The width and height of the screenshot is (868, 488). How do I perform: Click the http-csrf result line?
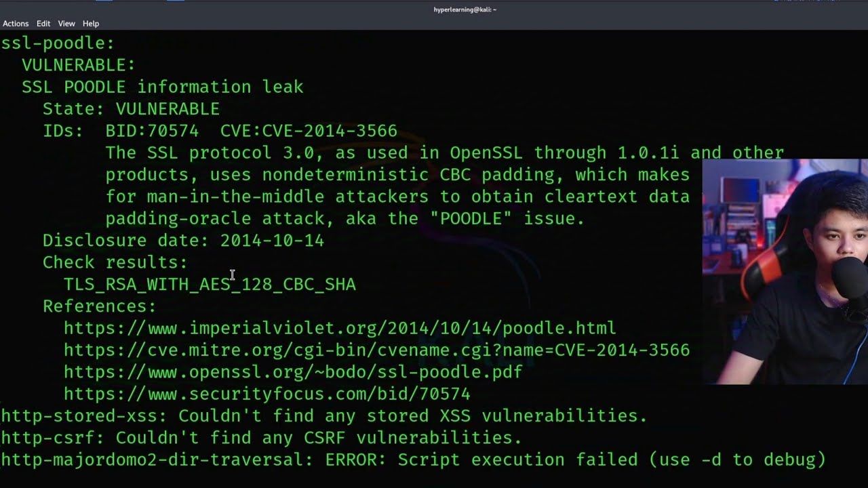click(x=261, y=438)
